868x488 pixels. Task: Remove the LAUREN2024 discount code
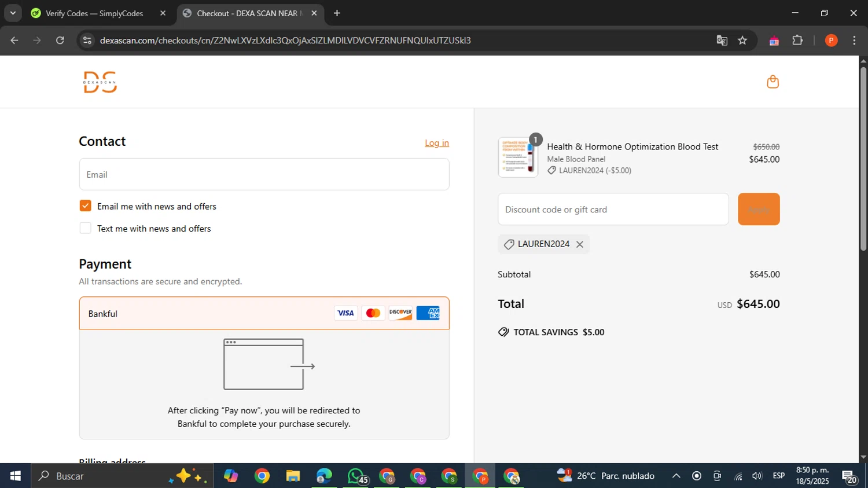[579, 244]
